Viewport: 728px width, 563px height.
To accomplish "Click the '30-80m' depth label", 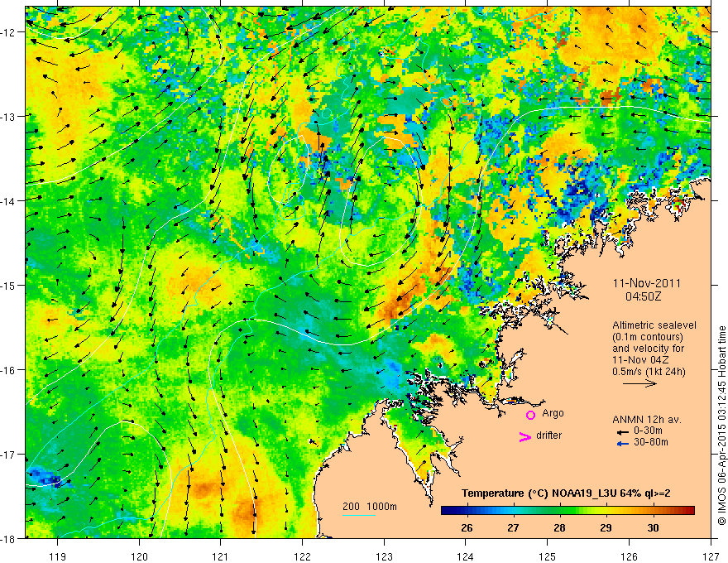I will pos(651,442).
